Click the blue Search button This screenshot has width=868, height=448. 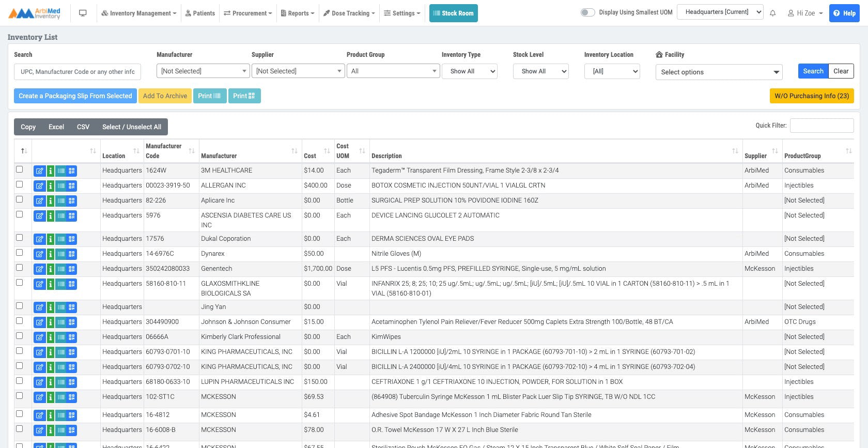[813, 71]
